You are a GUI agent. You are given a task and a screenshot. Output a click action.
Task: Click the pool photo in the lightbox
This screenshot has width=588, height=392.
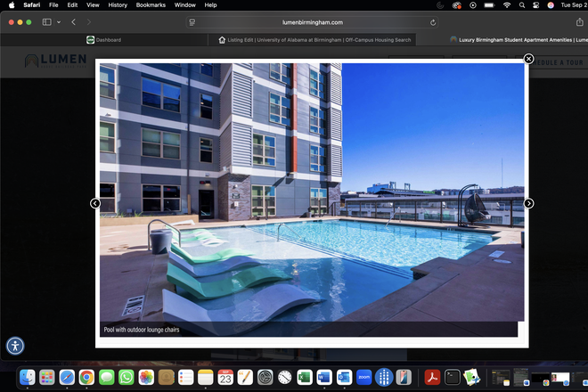pos(312,192)
